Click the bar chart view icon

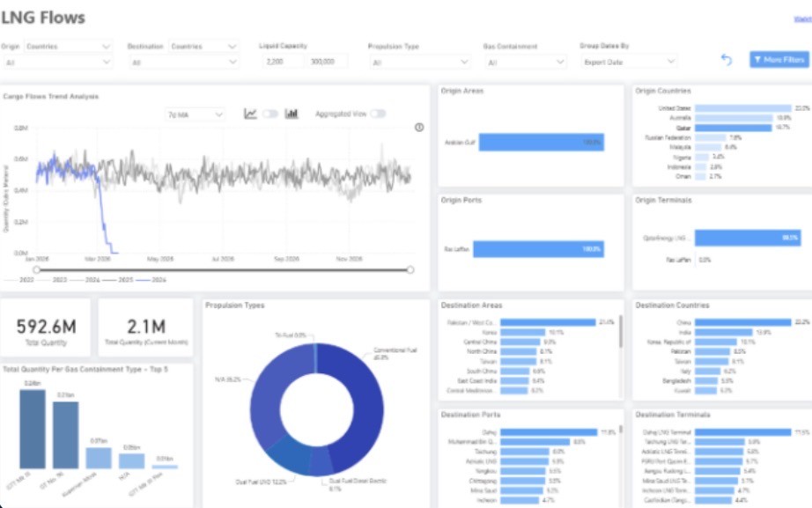[292, 114]
